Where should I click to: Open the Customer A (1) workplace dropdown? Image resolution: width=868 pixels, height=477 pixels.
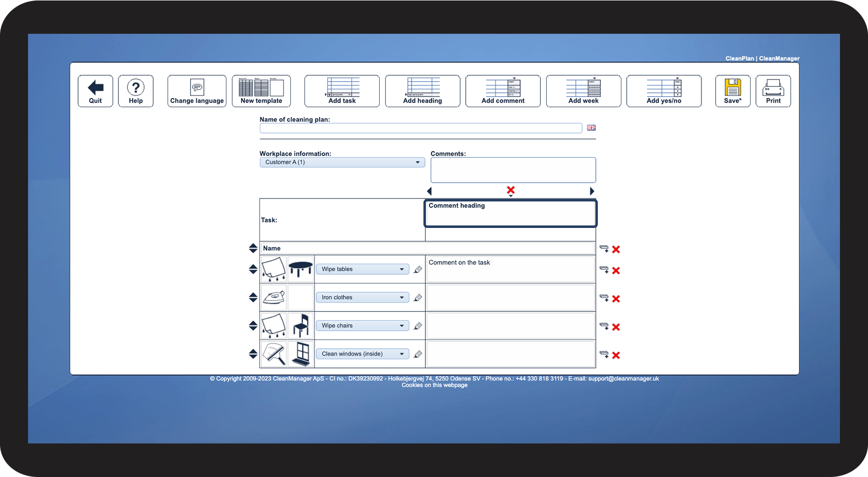pyautogui.click(x=342, y=162)
